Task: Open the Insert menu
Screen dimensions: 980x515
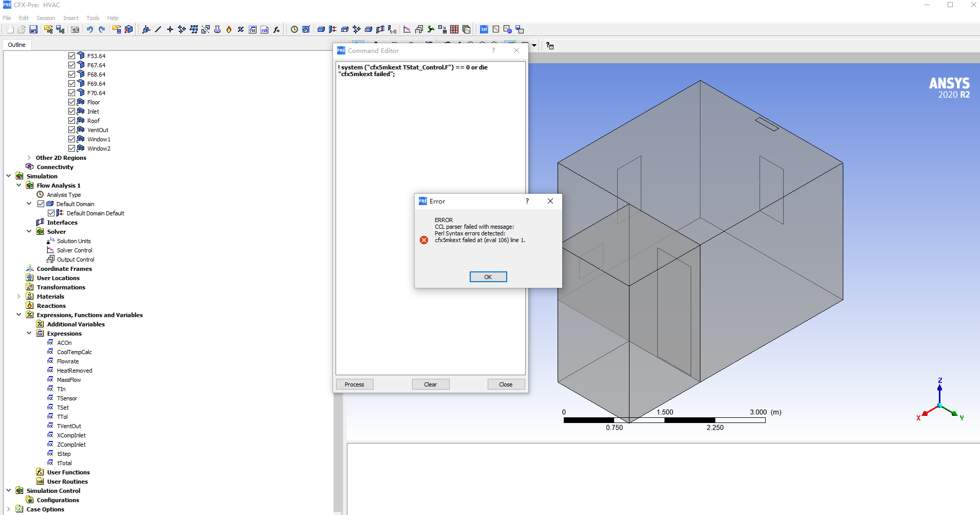Action: (x=70, y=18)
